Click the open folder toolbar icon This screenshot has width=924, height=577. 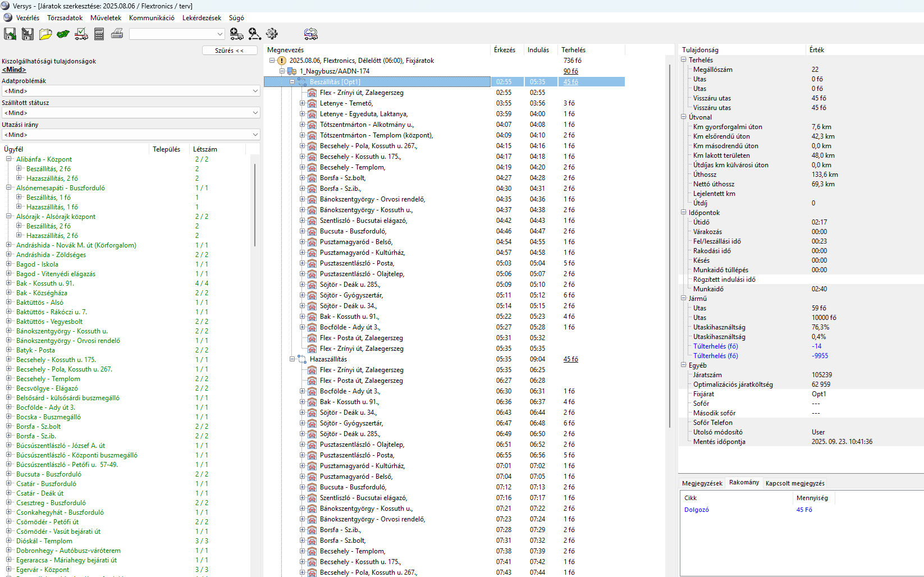45,34
